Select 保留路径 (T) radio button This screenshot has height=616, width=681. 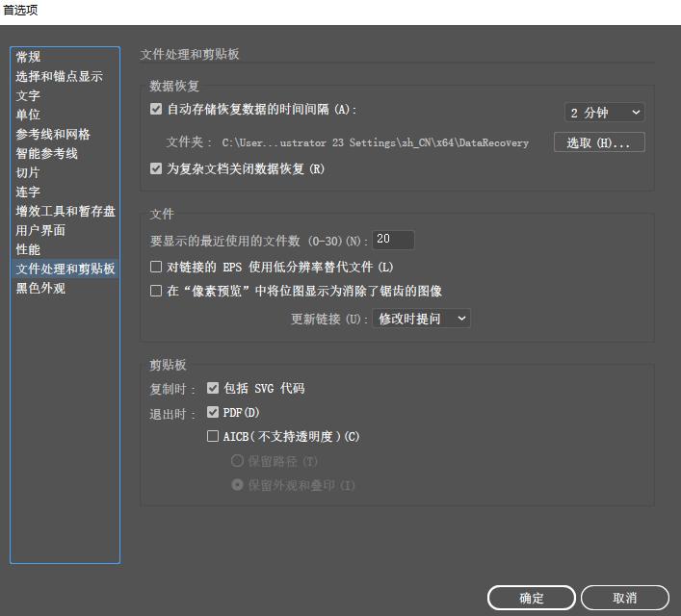click(x=237, y=461)
